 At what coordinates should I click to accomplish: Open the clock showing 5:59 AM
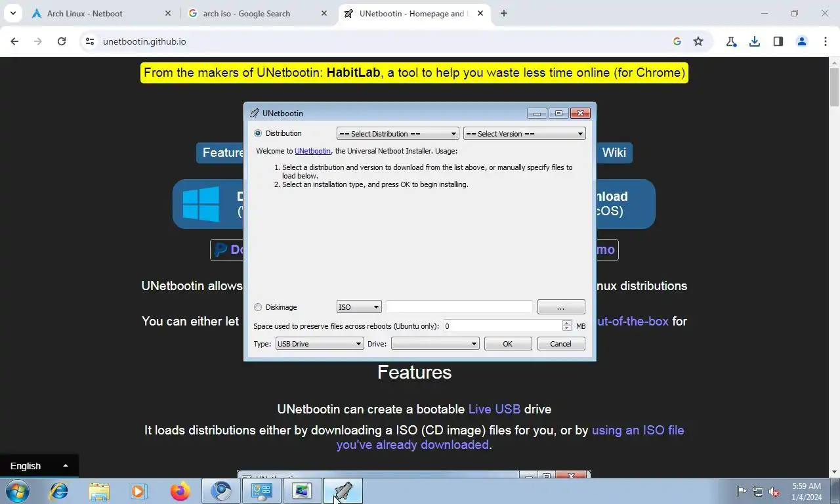click(807, 492)
